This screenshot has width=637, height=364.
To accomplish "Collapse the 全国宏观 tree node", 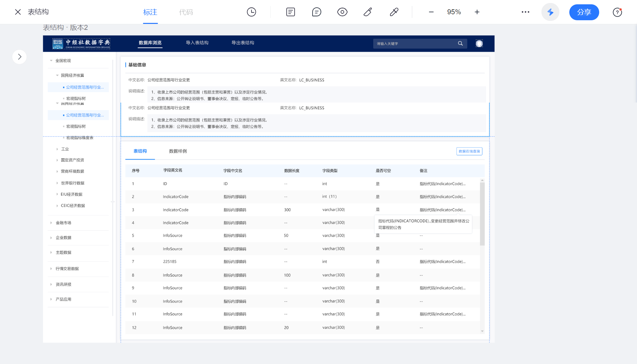I will coord(51,61).
